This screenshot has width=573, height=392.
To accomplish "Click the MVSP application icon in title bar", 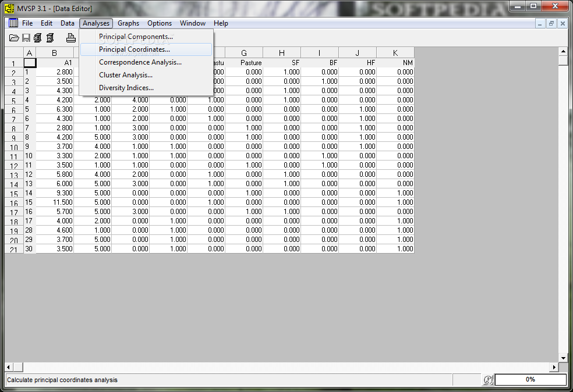I will click(x=9, y=8).
